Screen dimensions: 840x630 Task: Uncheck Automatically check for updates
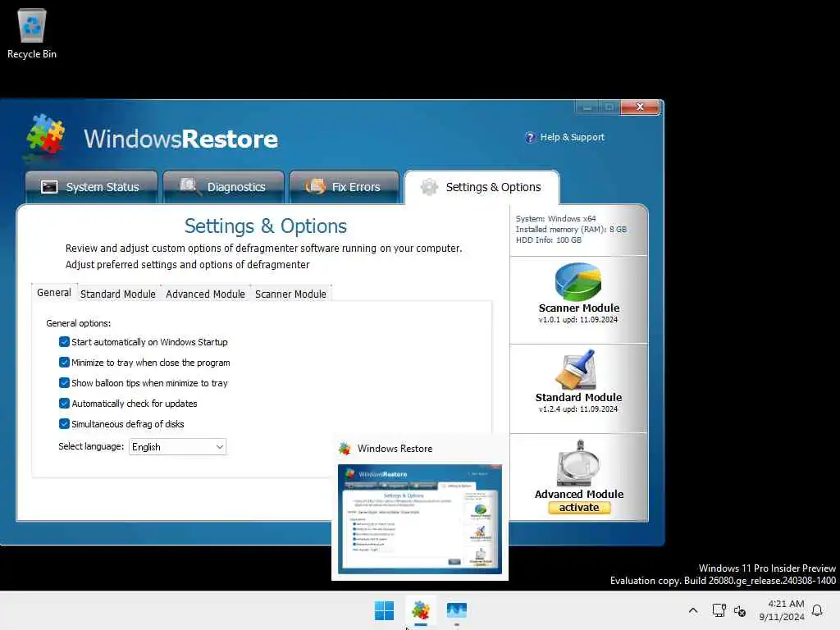[64, 403]
